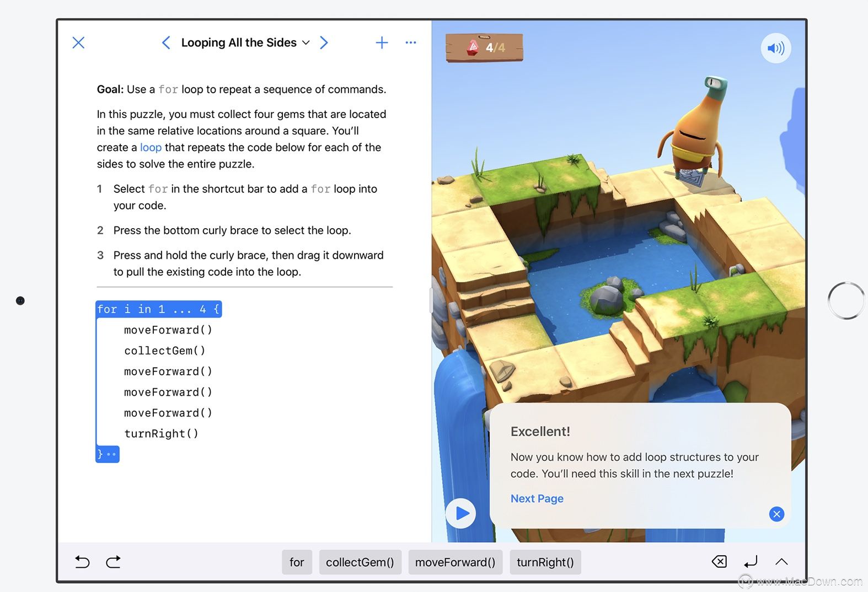The width and height of the screenshot is (868, 592).
Task: Click the third moveForward() code line
Action: pos(168,392)
